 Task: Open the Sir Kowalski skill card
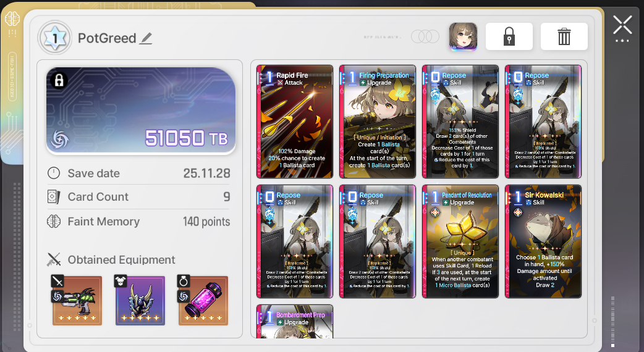click(543, 241)
